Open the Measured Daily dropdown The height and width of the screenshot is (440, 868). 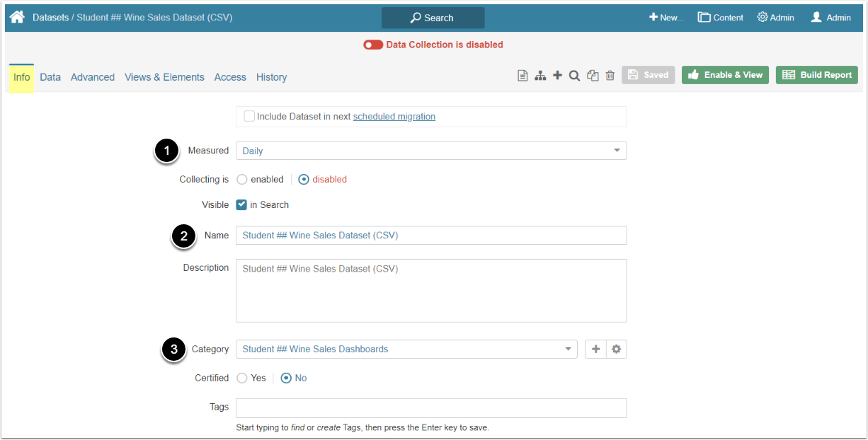coord(431,151)
